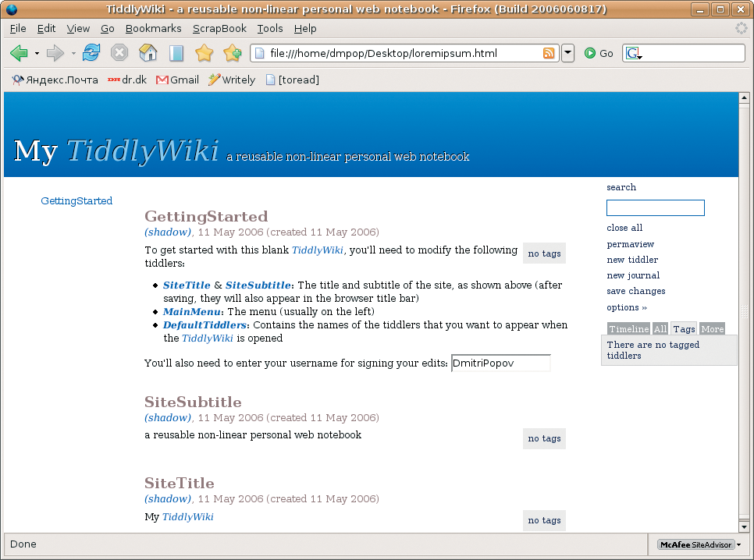Open the Tools menu
Image resolution: width=754 pixels, height=560 pixels.
pyautogui.click(x=270, y=29)
